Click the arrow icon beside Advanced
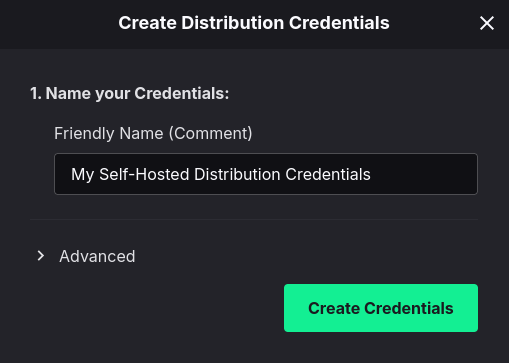Image resolution: width=509 pixels, height=363 pixels. tap(41, 256)
